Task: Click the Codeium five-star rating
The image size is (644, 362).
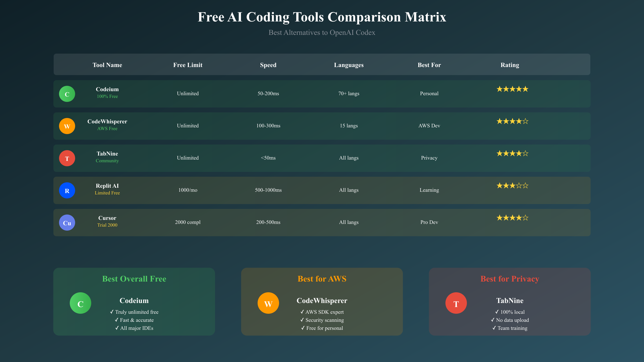Action: (512, 89)
